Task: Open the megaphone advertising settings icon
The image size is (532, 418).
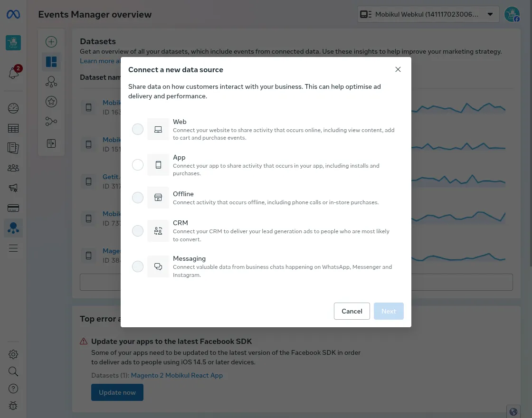Action: click(13, 188)
